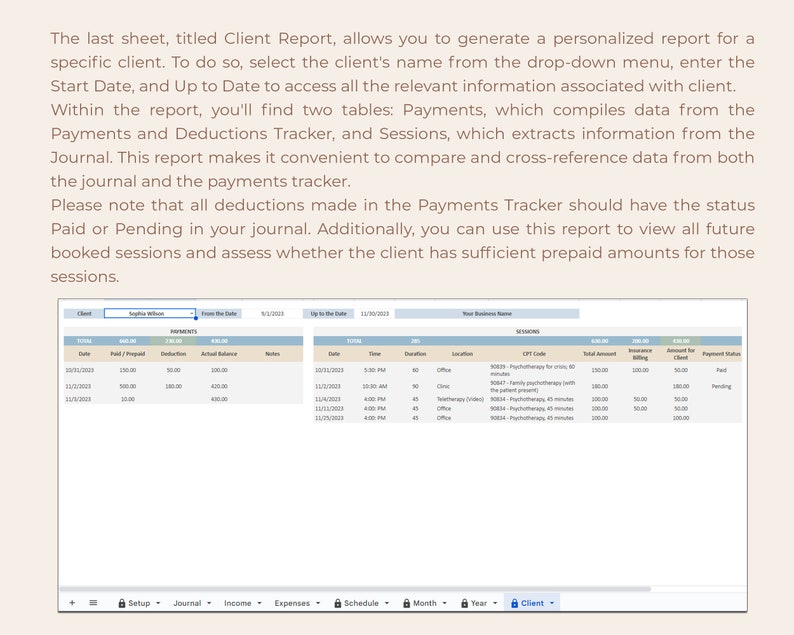Image resolution: width=794 pixels, height=635 pixels.
Task: Open the Schedule tab dropdown arrow
Action: click(387, 603)
